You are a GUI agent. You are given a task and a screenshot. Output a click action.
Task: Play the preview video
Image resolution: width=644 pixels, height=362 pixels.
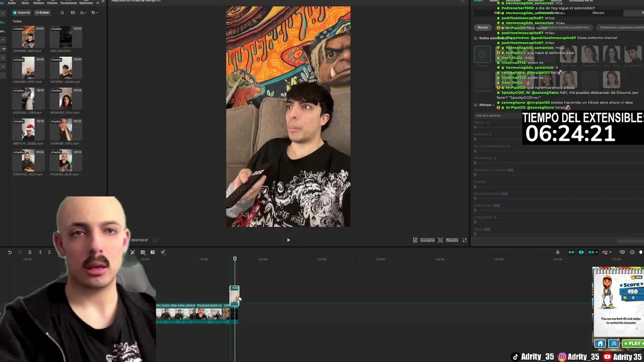tap(288, 240)
